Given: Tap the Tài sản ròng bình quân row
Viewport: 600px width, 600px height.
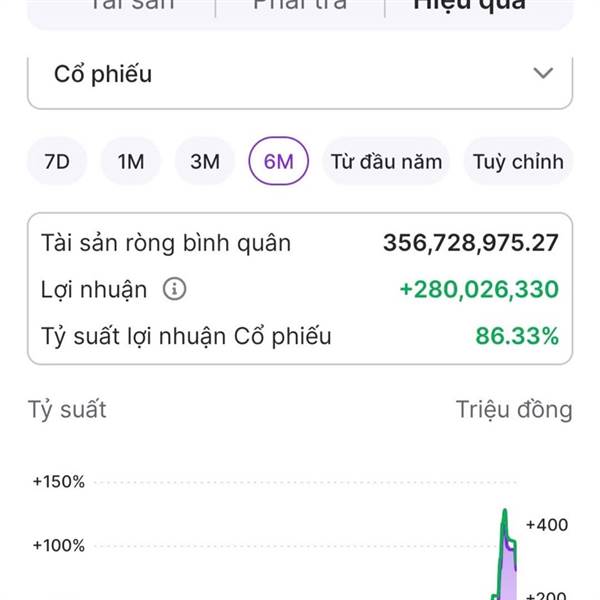Looking at the screenshot, I should click(x=300, y=243).
